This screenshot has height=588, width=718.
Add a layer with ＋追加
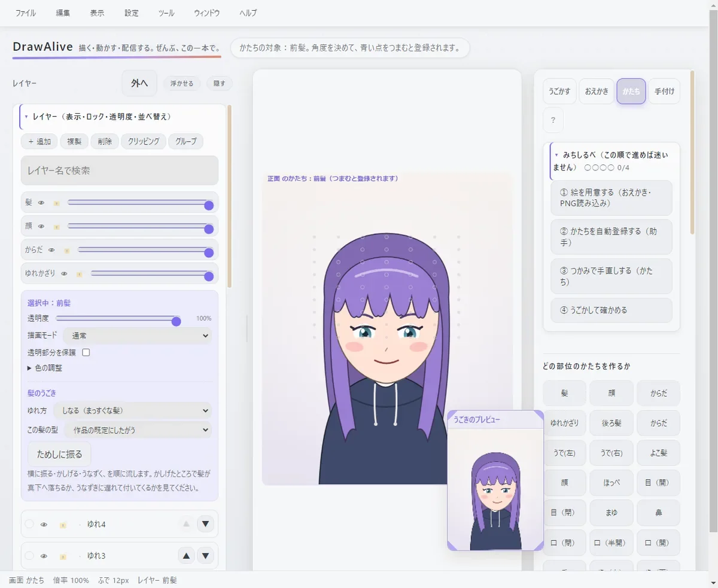coord(39,142)
